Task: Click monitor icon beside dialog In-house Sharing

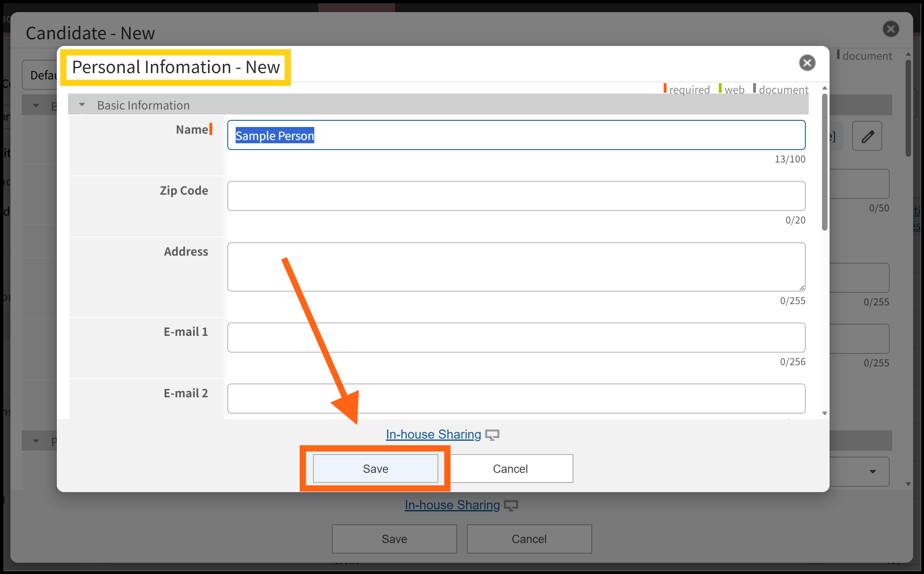Action: pos(492,435)
